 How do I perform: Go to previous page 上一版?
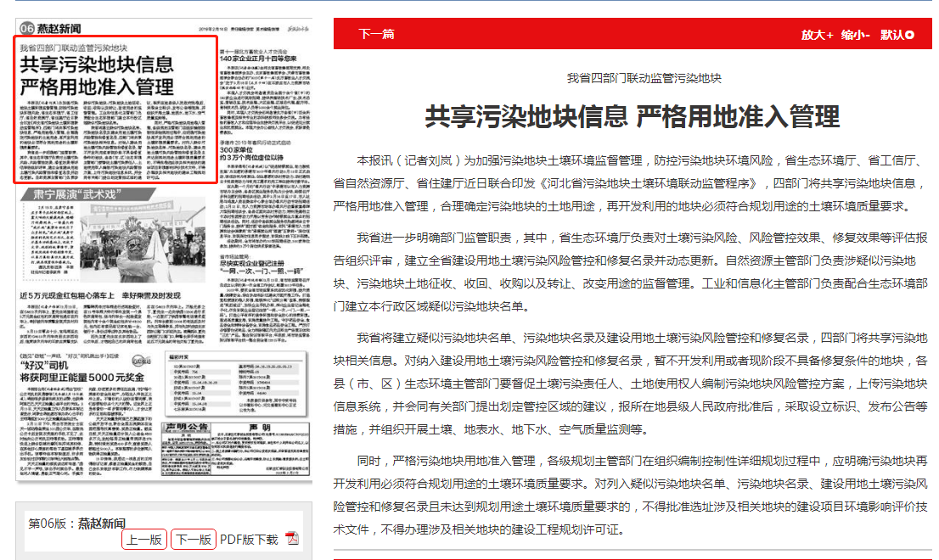pyautogui.click(x=143, y=539)
